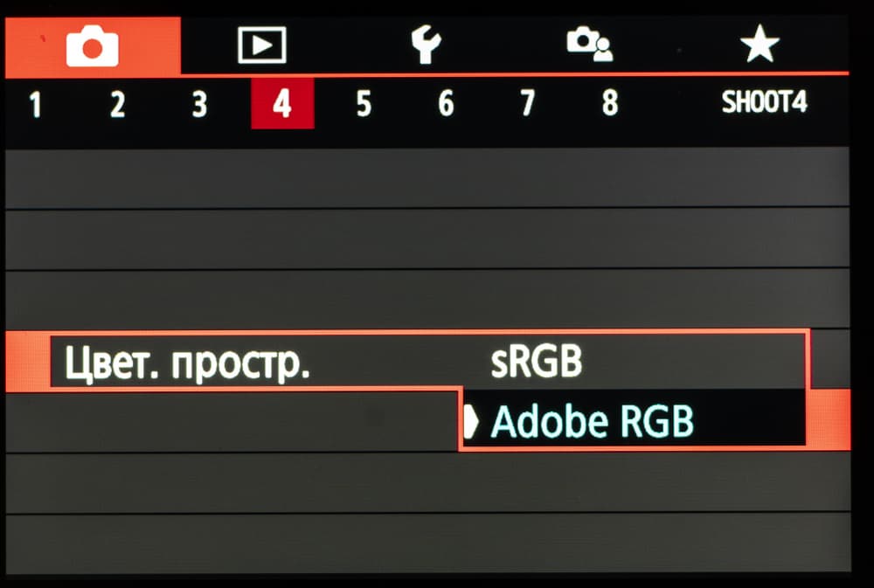Viewport: 874px width, 588px height.
Task: Go to shooting page 8
Action: pyautogui.click(x=610, y=102)
